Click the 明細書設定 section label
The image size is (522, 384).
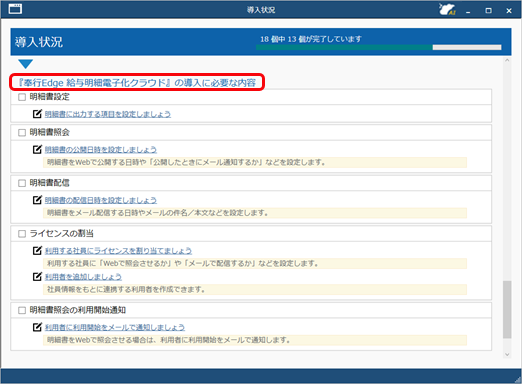(x=49, y=97)
